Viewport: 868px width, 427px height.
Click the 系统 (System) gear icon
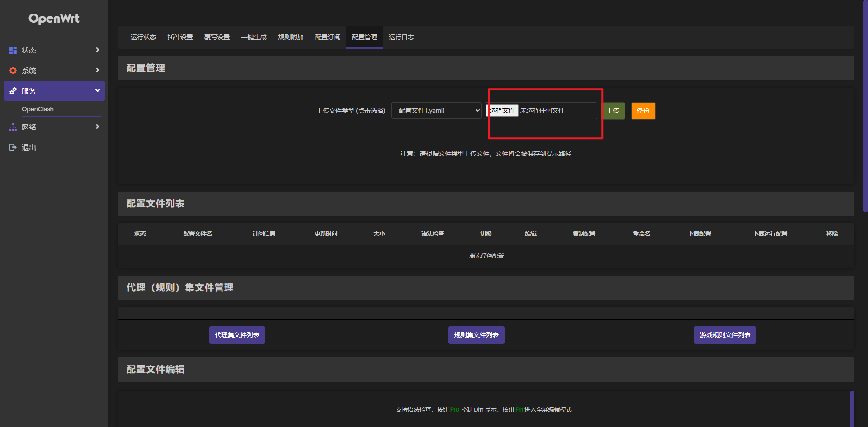coord(13,70)
